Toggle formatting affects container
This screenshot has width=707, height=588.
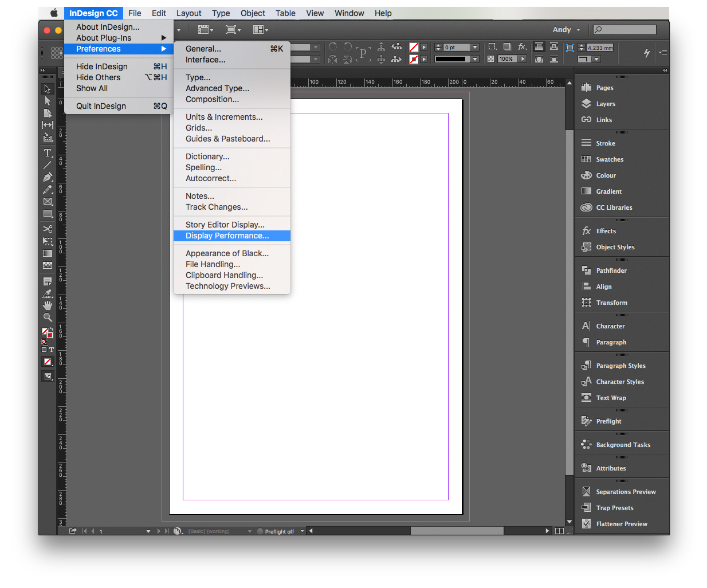[x=44, y=350]
